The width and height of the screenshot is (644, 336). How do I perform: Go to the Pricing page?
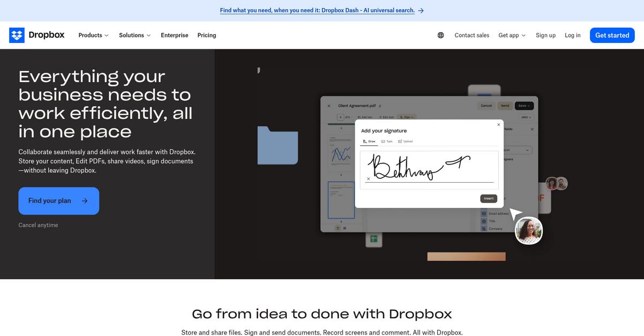tap(207, 35)
